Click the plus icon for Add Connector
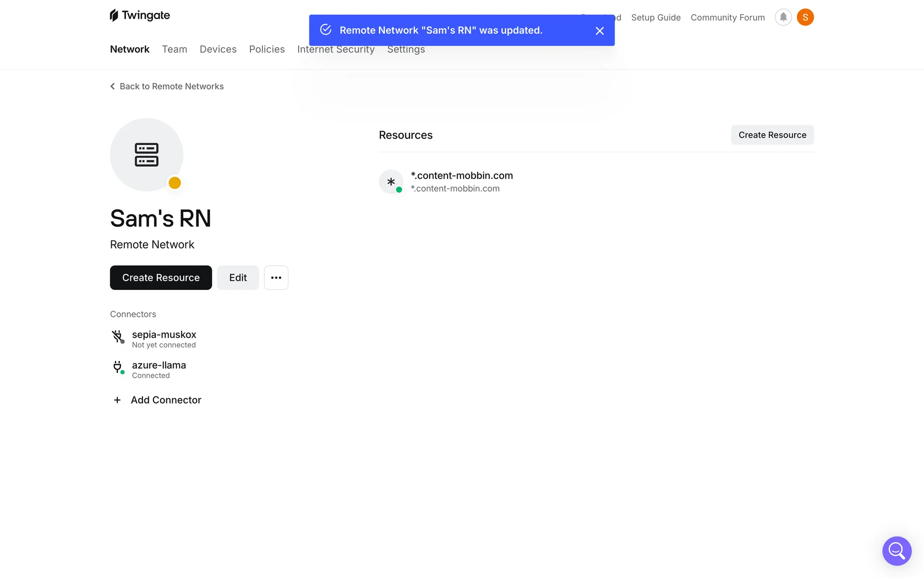The height and width of the screenshot is (578, 924). click(117, 400)
